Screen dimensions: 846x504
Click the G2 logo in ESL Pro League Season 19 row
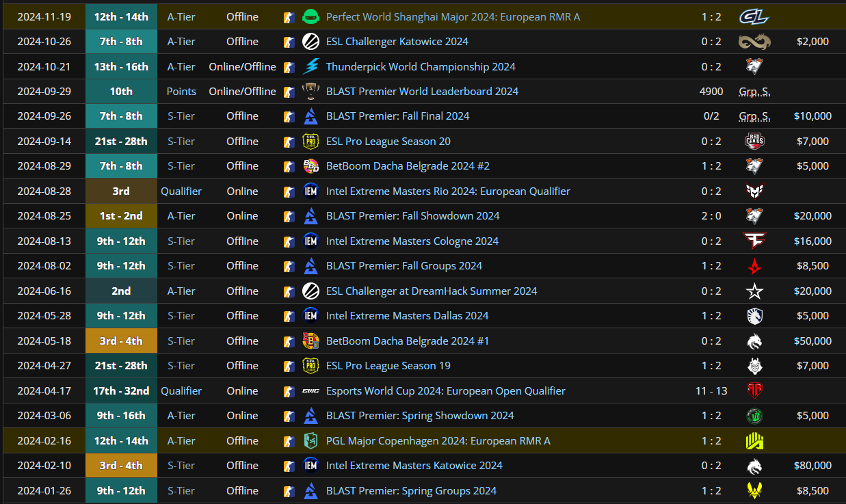[x=754, y=366]
